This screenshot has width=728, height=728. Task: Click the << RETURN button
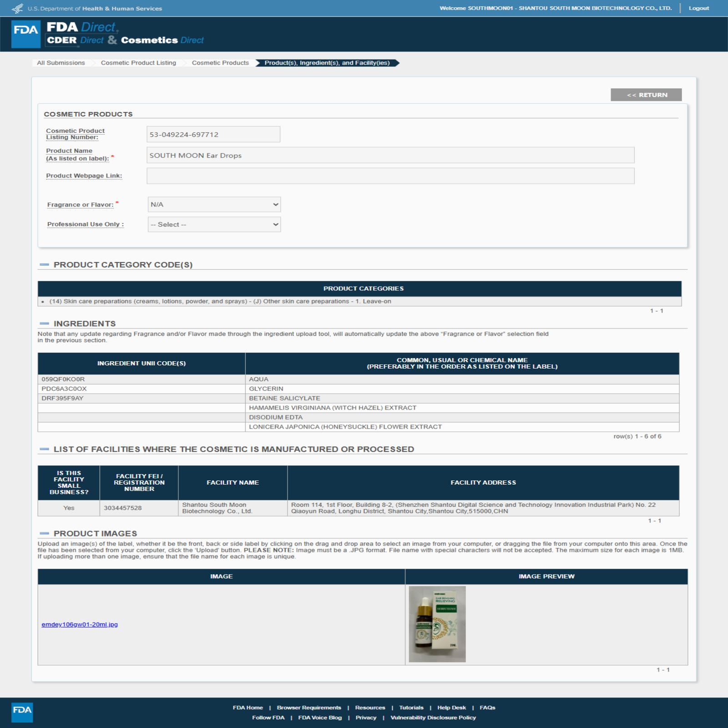coord(646,95)
